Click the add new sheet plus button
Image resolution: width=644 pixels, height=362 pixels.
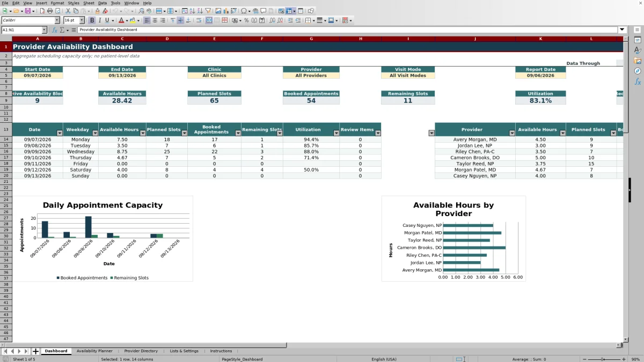coord(36,351)
